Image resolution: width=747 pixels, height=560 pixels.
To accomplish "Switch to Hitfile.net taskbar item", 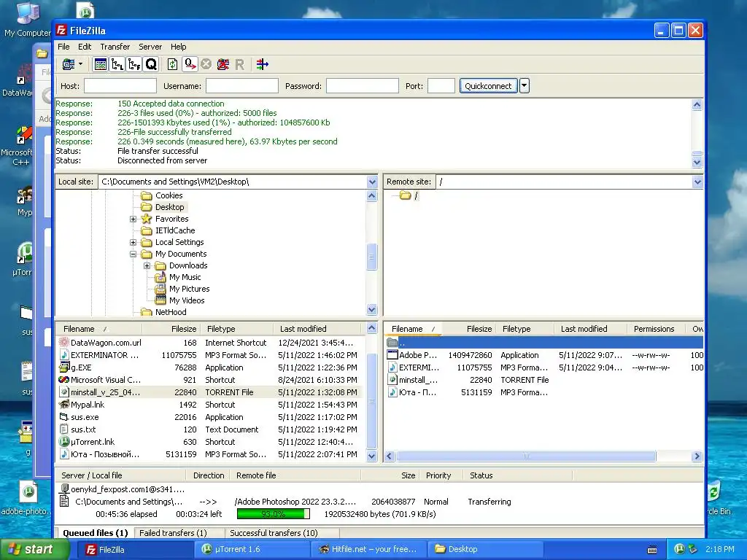I will (x=368, y=550).
